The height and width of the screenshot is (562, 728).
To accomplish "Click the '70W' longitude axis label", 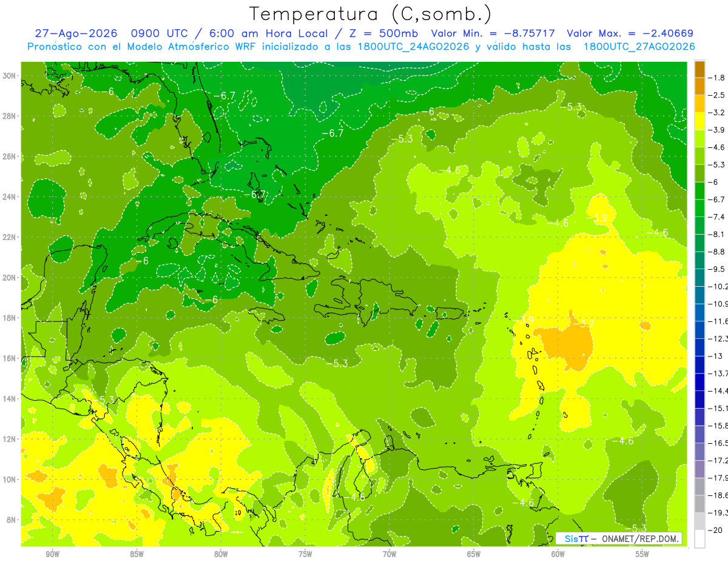I will pyautogui.click(x=389, y=554).
